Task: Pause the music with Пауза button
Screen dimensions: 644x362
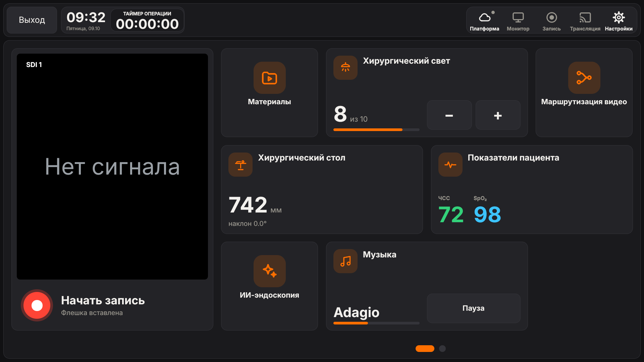Action: tap(474, 308)
